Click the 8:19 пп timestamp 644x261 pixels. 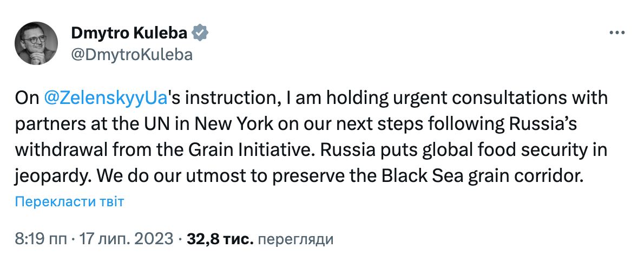[x=44, y=238]
